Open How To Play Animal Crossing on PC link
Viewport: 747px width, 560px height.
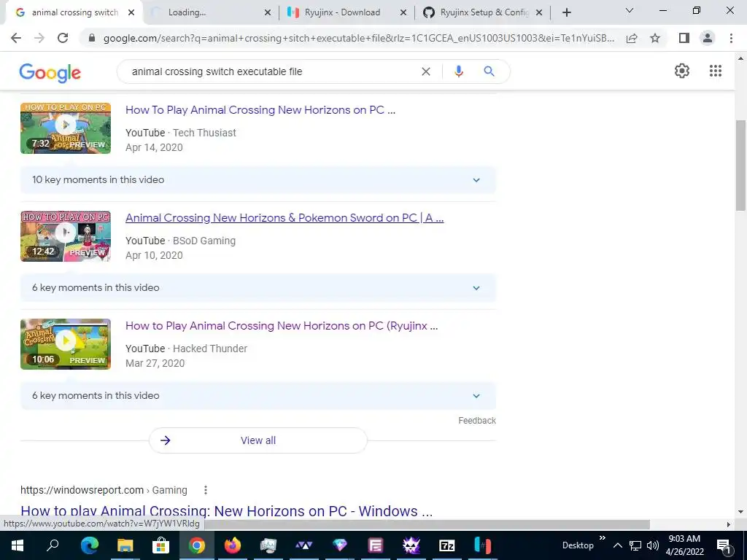click(260, 110)
